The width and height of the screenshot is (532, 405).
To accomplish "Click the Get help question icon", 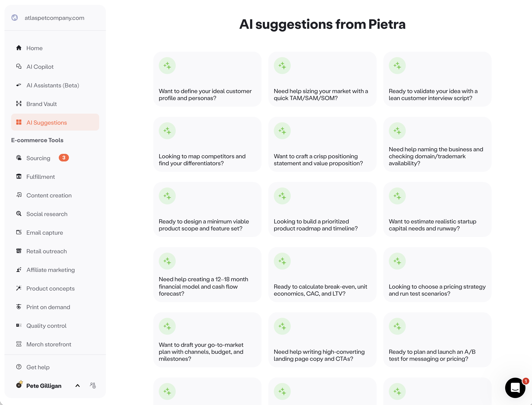I will 19,367.
